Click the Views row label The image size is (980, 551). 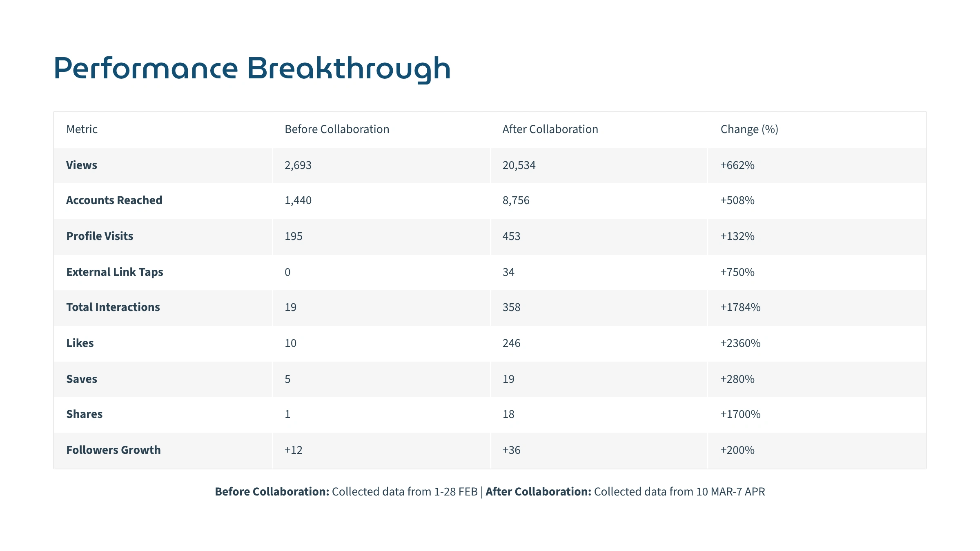pyautogui.click(x=82, y=165)
